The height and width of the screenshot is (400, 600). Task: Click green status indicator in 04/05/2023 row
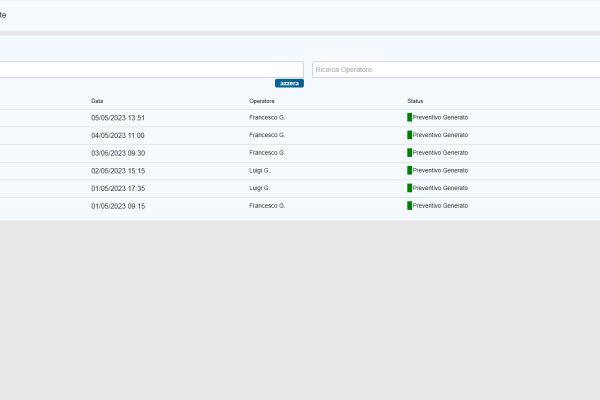pyautogui.click(x=409, y=135)
